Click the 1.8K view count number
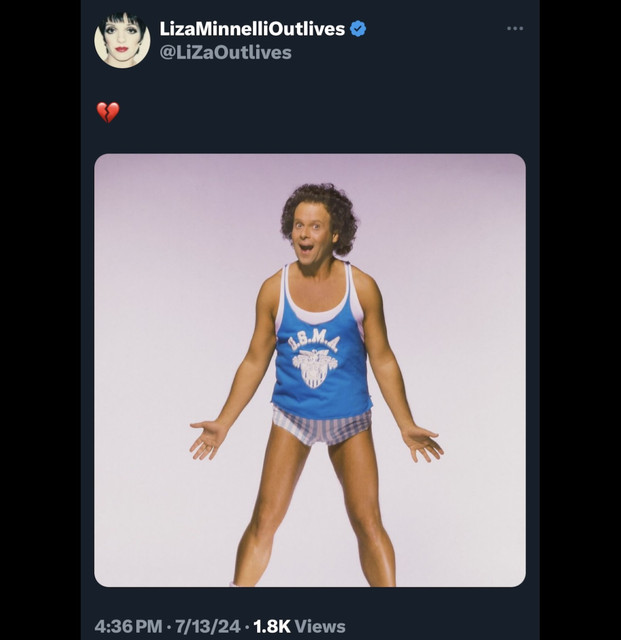621x640 pixels. pyautogui.click(x=272, y=626)
